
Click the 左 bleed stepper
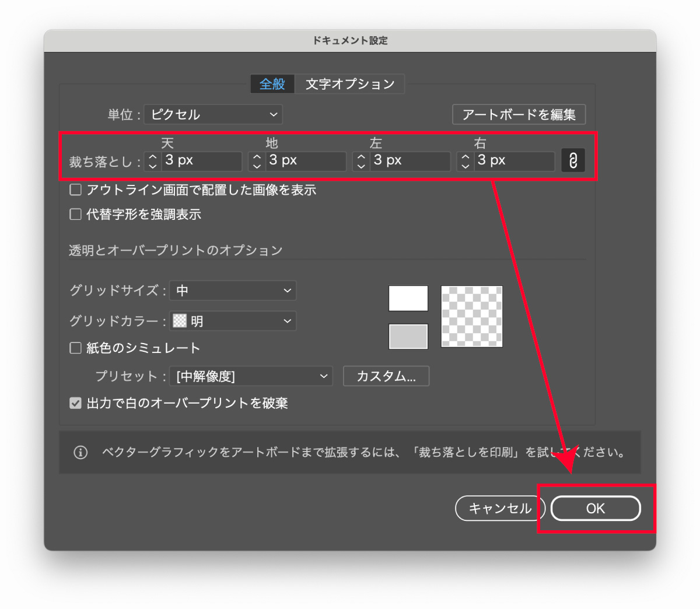[x=361, y=162]
